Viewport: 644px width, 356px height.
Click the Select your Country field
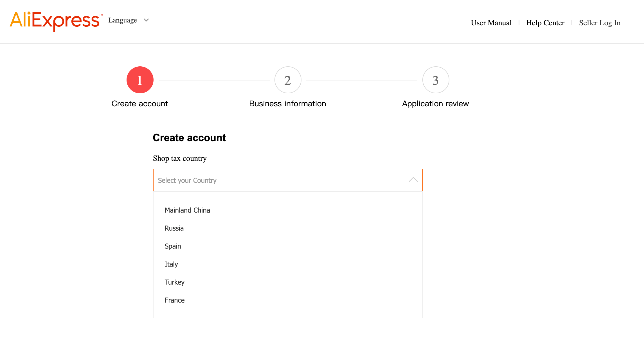pos(288,180)
